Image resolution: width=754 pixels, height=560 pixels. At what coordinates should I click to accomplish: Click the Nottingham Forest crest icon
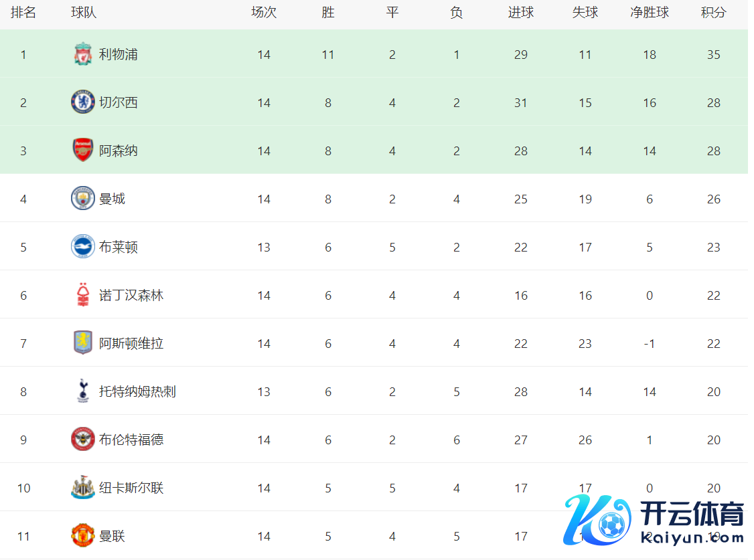[82, 295]
